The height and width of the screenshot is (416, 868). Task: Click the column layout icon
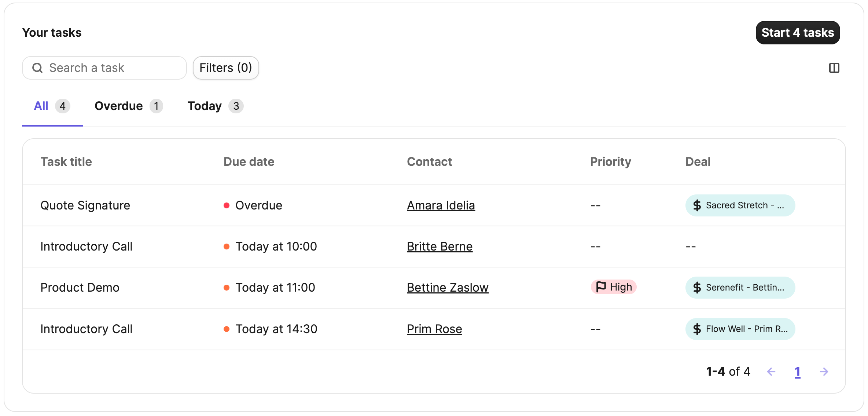834,68
